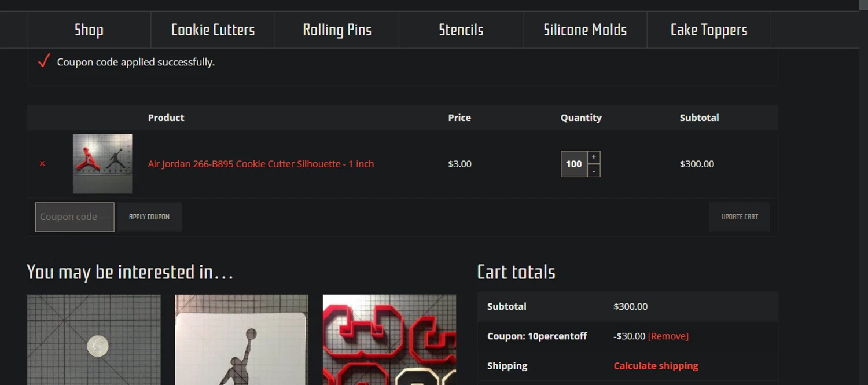Click the Apply Coupon button
868x385 pixels.
149,217
